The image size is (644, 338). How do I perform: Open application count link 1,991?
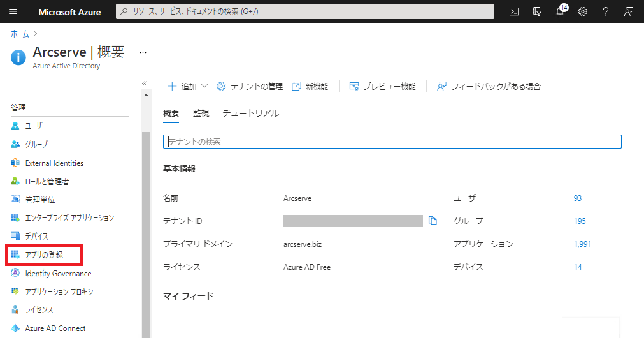pyautogui.click(x=582, y=244)
